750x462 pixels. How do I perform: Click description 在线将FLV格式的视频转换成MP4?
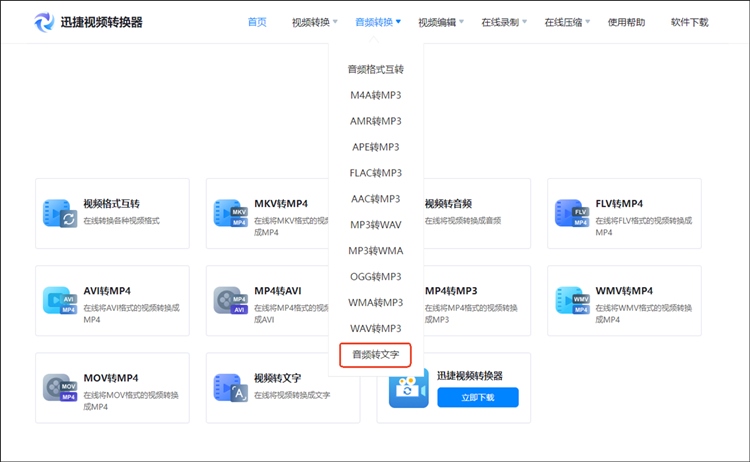pyautogui.click(x=643, y=226)
